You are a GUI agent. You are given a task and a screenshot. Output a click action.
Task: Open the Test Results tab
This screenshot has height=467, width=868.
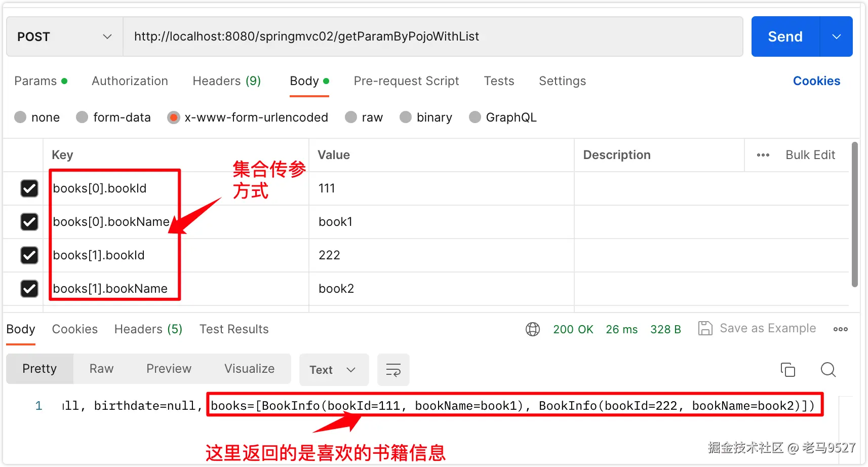pos(234,329)
